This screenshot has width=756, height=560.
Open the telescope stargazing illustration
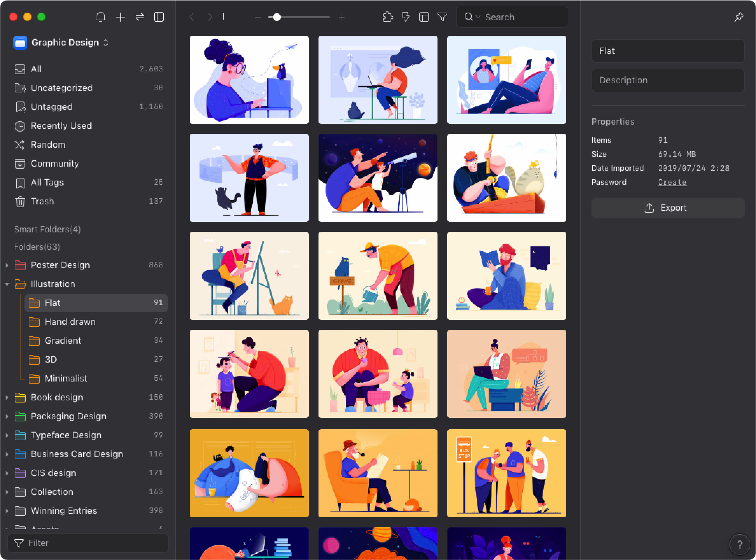coord(378,178)
